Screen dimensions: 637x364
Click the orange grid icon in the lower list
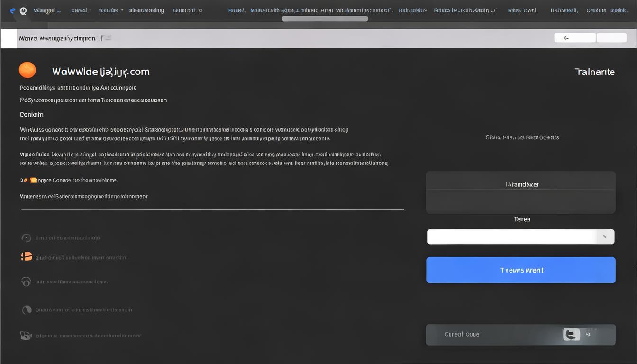click(27, 257)
